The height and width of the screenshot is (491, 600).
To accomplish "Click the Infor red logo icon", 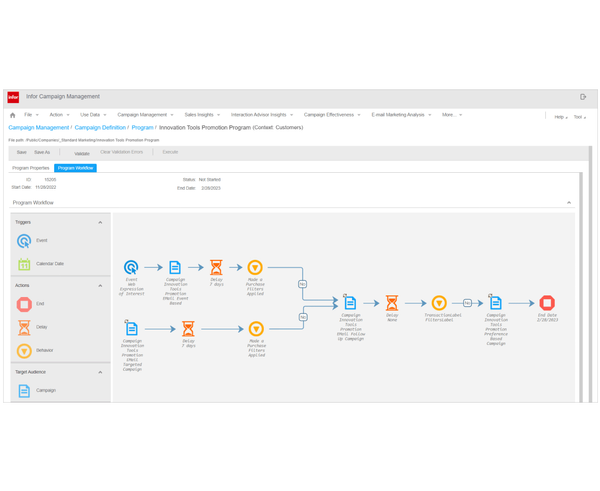I will (x=13, y=97).
